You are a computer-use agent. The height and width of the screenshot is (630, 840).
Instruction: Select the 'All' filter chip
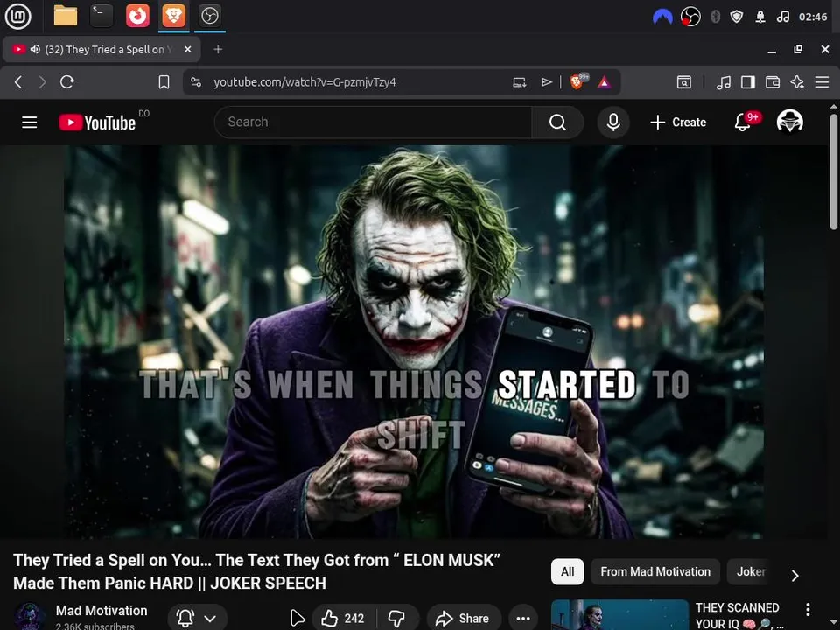567,571
